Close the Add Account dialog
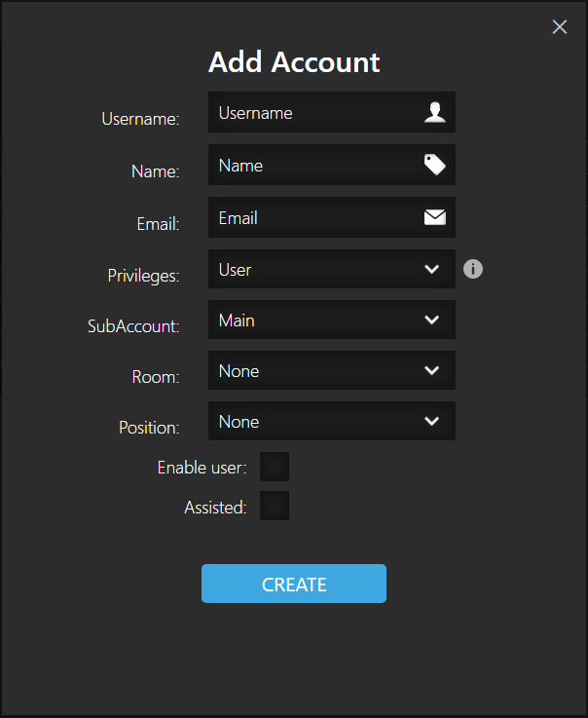The height and width of the screenshot is (718, 588). tap(559, 27)
